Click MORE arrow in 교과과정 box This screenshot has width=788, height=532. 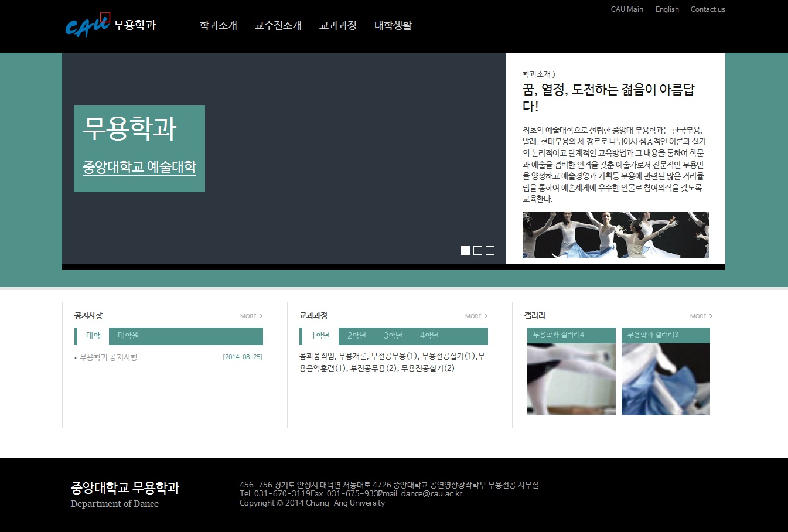tap(476, 316)
